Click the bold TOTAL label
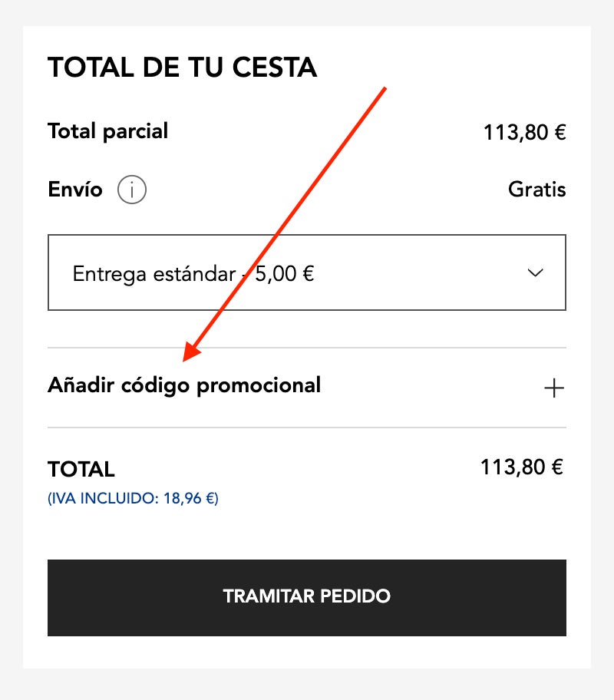Screen dimensions: 614x700 coord(81,469)
